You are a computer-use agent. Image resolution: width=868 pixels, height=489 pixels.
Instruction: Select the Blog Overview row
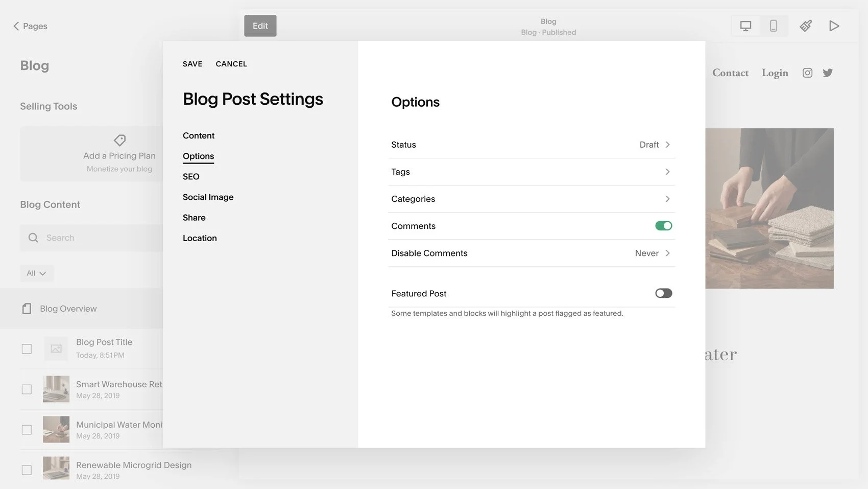point(82,309)
